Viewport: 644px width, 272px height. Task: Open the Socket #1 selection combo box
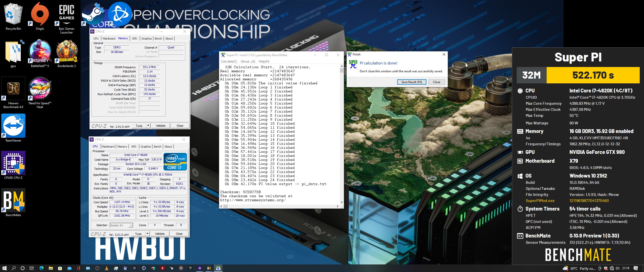tap(121, 225)
